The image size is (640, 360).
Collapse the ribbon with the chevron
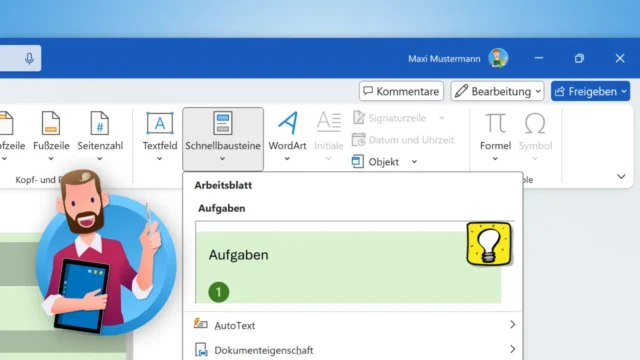coord(621,176)
